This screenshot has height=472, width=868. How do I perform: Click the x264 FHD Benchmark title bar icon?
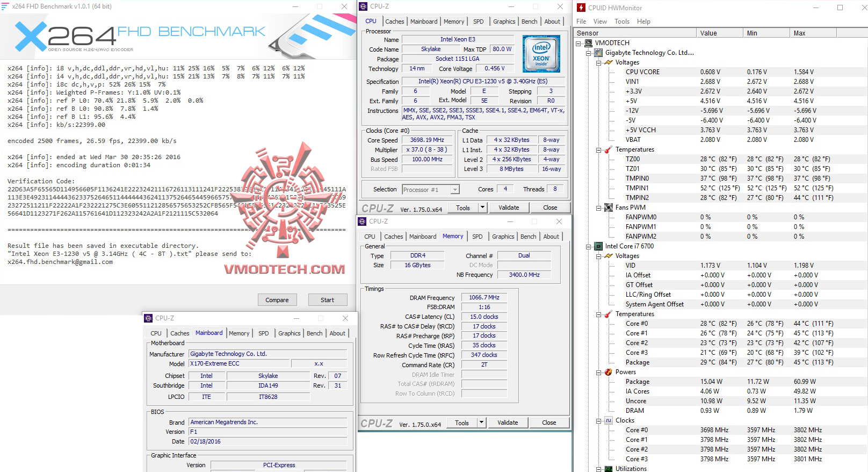(x=5, y=6)
